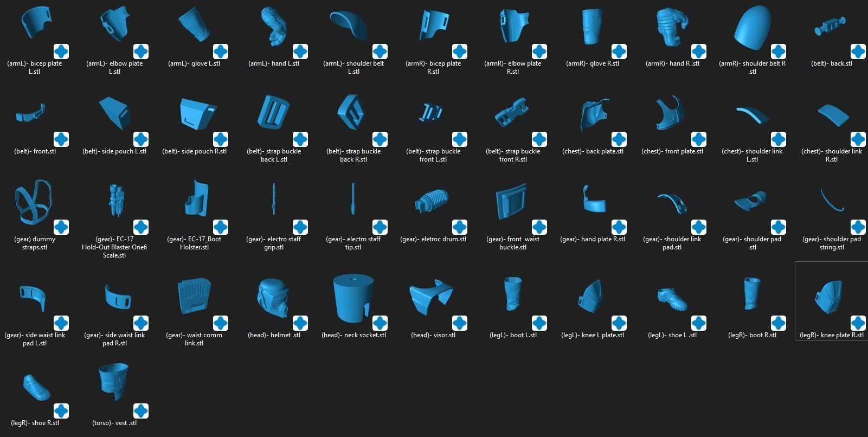Click the (legL)- knee L plate.stl icon
This screenshot has height=437, width=868.
[591, 297]
